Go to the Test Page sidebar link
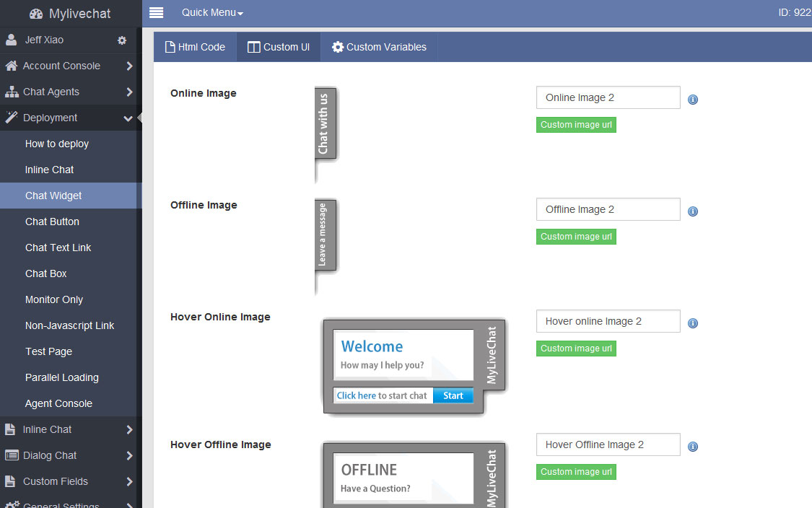 [48, 351]
